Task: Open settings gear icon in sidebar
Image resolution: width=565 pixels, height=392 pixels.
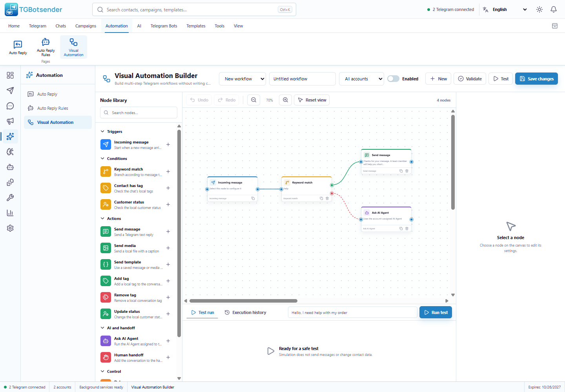Action: pyautogui.click(x=10, y=228)
